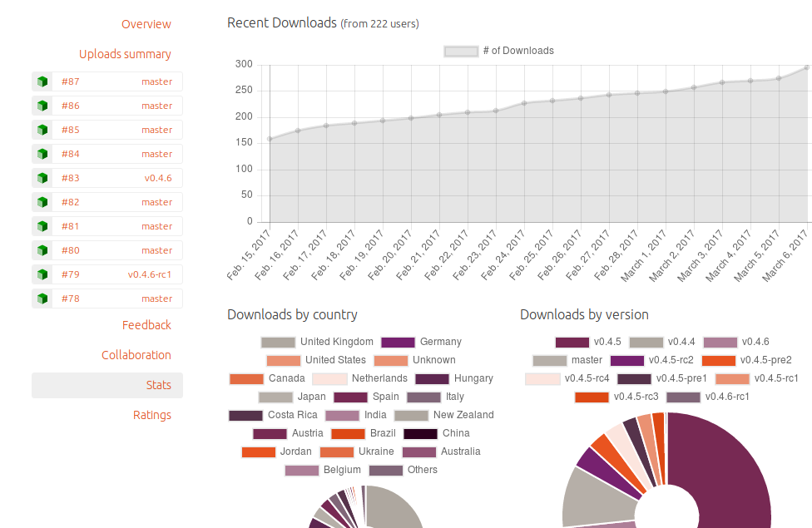This screenshot has height=528, width=812.
Task: Click v0.4.6 label on upload #83
Action: pyautogui.click(x=158, y=178)
